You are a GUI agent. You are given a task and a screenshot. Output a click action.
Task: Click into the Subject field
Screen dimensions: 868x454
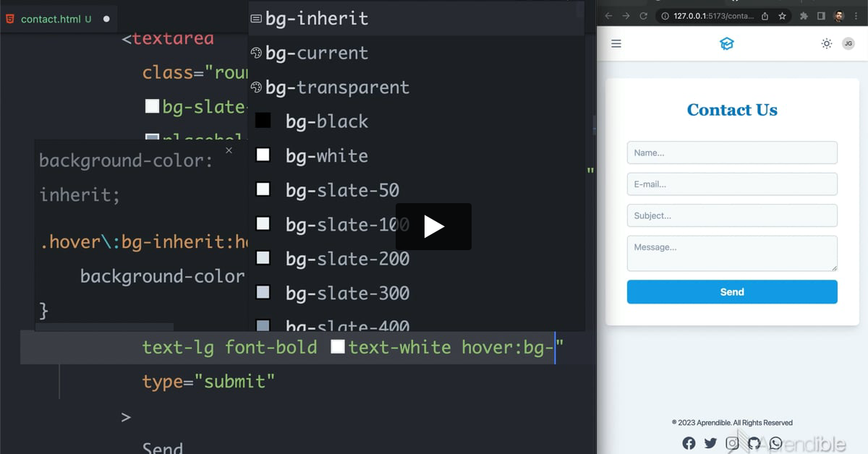click(732, 215)
